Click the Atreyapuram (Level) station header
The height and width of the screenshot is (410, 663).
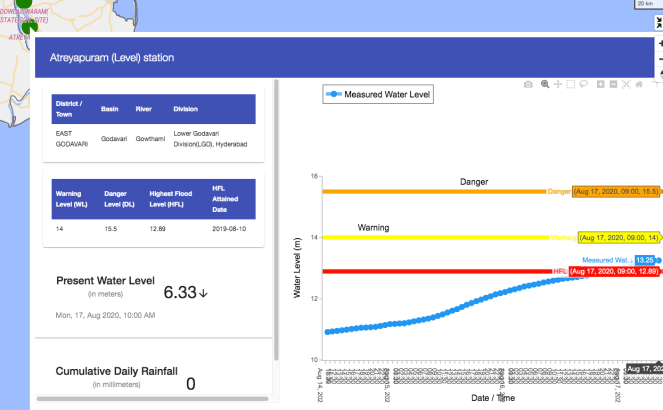click(x=112, y=58)
